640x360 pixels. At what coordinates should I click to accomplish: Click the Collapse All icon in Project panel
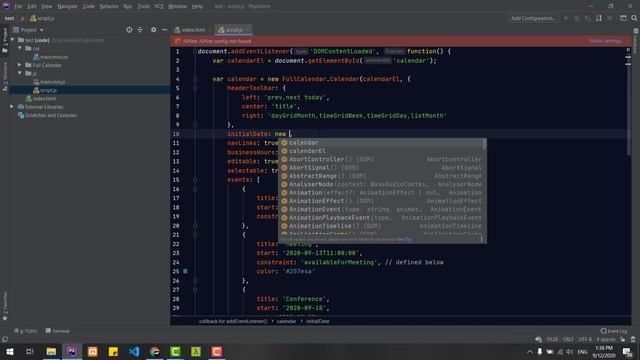[x=140, y=30]
